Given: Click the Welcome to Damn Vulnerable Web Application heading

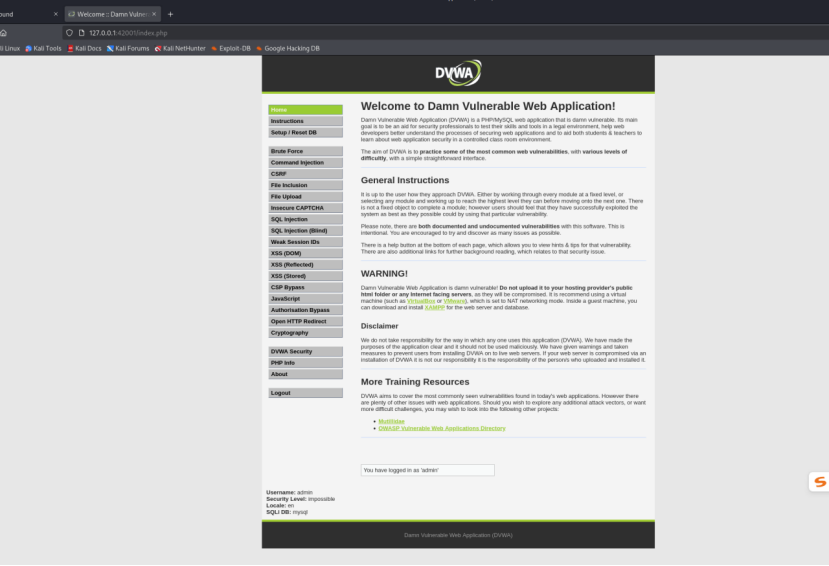Looking at the screenshot, I should pos(488,106).
